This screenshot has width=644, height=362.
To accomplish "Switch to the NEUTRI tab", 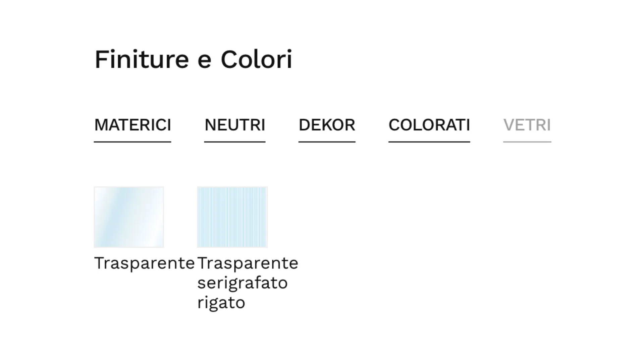I will pyautogui.click(x=235, y=125).
